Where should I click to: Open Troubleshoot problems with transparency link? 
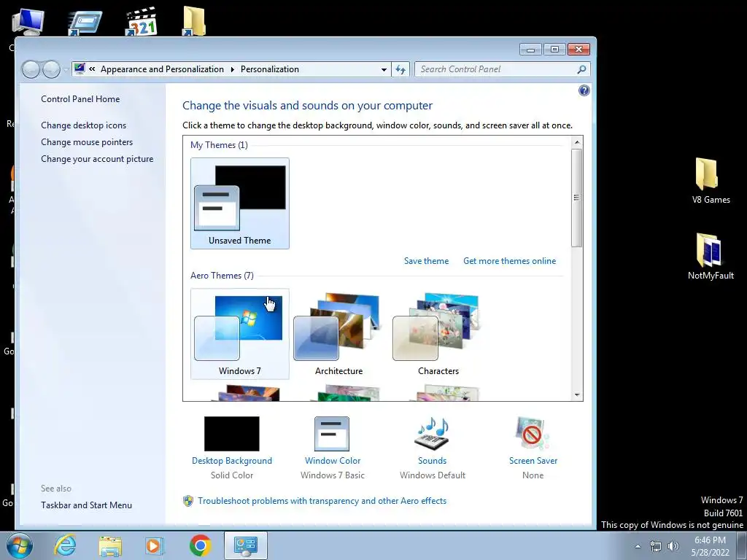coord(322,501)
